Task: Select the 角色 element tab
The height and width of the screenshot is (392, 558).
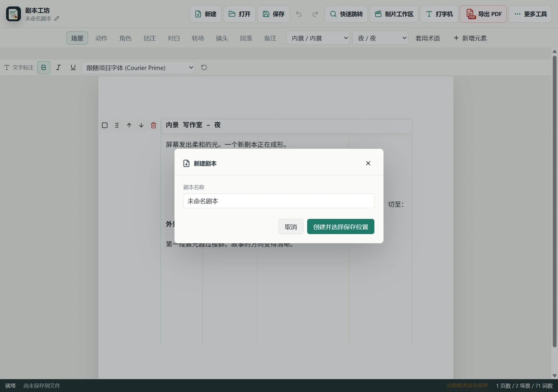Action: [x=126, y=38]
